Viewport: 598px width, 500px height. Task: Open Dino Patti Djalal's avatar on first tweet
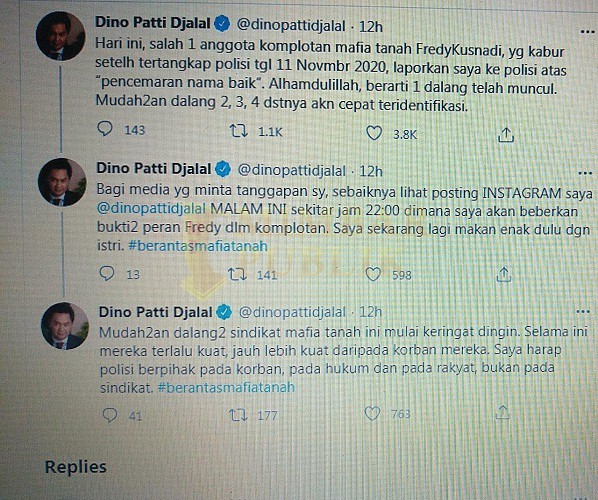tap(60, 36)
